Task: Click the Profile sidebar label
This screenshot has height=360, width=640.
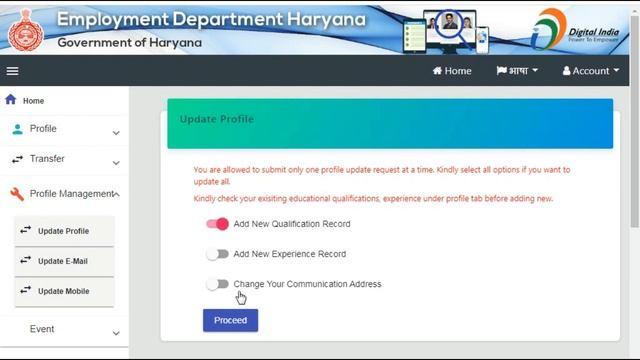Action: (43, 129)
